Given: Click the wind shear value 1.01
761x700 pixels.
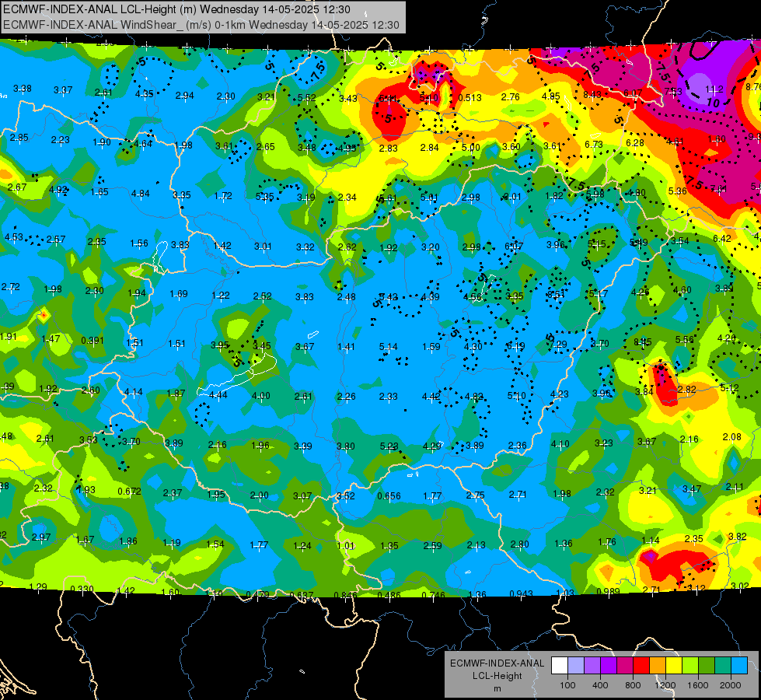Looking at the screenshot, I should point(346,545).
